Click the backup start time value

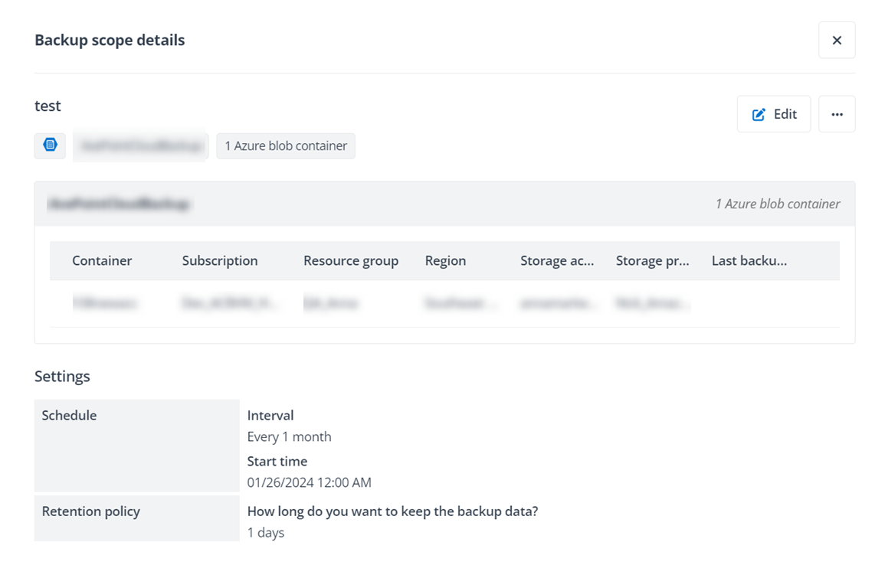[x=310, y=482]
